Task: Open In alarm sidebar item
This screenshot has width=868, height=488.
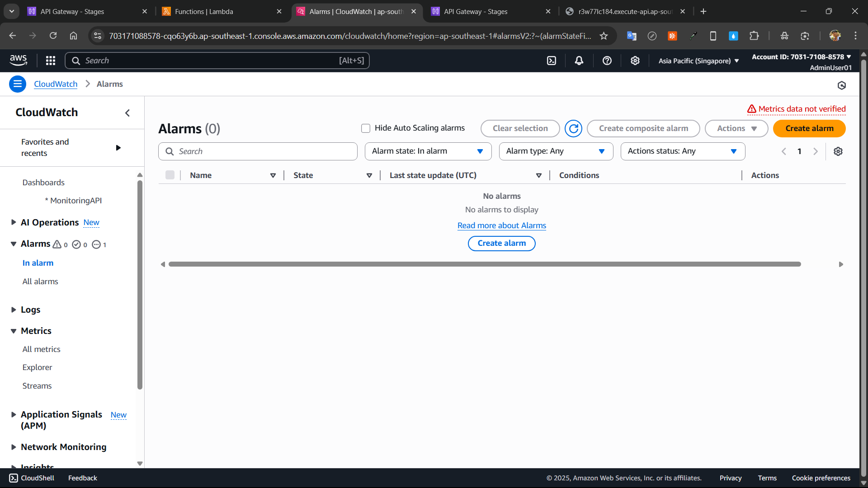Action: coord(38,263)
